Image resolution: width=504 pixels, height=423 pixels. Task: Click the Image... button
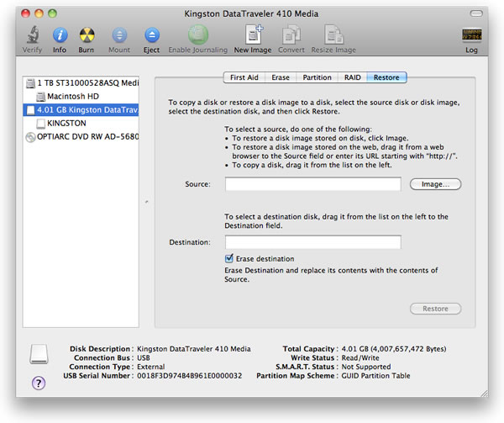tap(435, 183)
